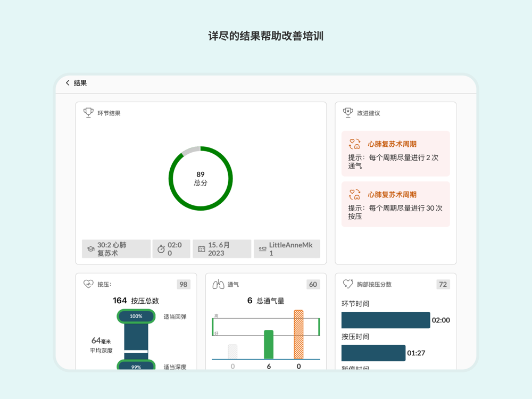Click the 胸部按压分数 badge 72

[443, 284]
